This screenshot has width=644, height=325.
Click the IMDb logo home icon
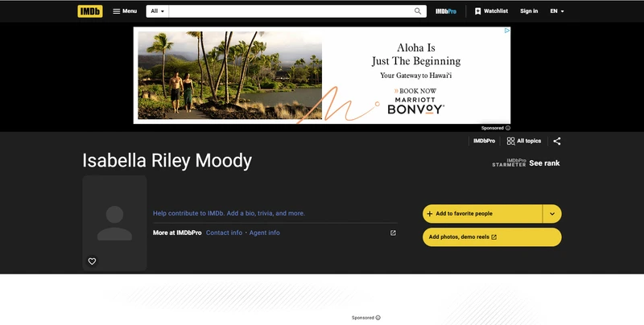[x=90, y=11]
